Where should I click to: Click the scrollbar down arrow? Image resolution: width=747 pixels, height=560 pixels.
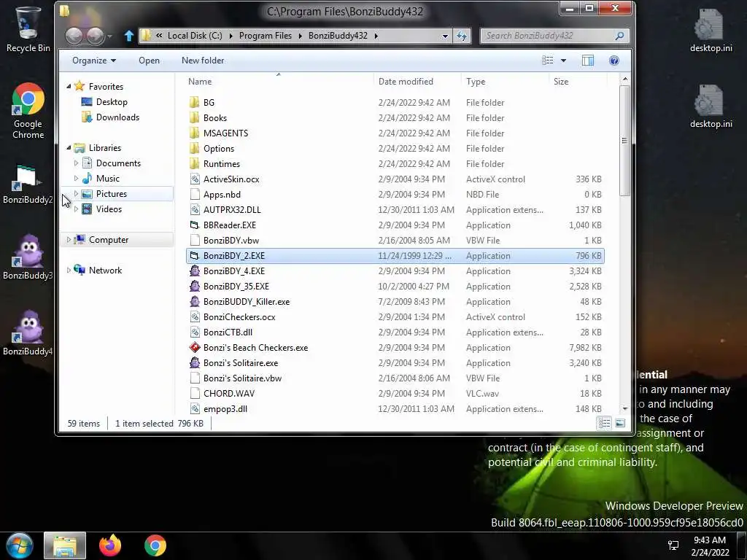pyautogui.click(x=624, y=408)
